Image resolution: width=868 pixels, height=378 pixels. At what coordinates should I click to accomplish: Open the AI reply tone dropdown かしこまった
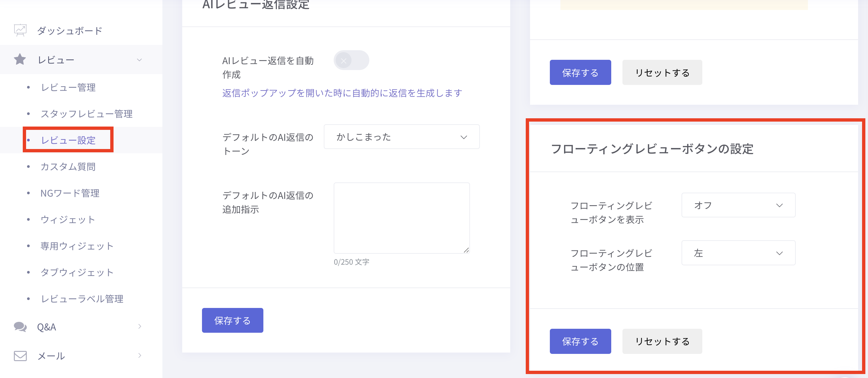(x=401, y=137)
